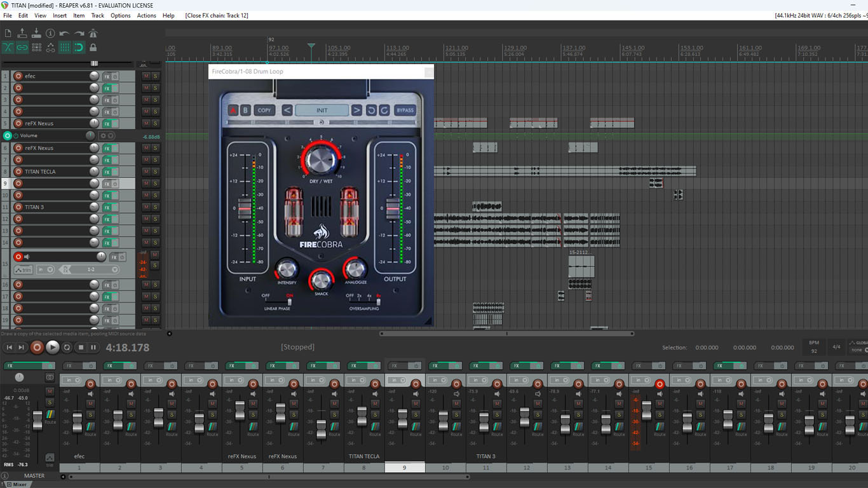Go to project start transport button
The height and width of the screenshot is (488, 868).
click(10, 347)
